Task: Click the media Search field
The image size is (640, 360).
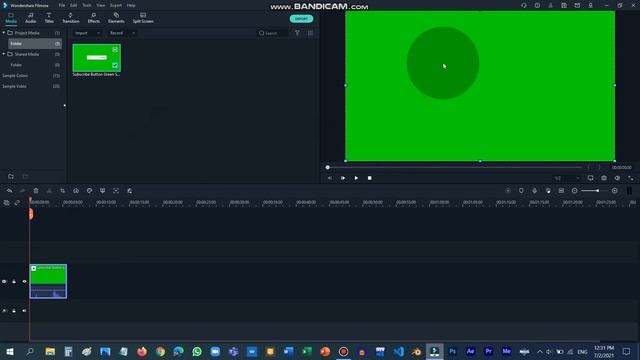Action: click(273, 33)
